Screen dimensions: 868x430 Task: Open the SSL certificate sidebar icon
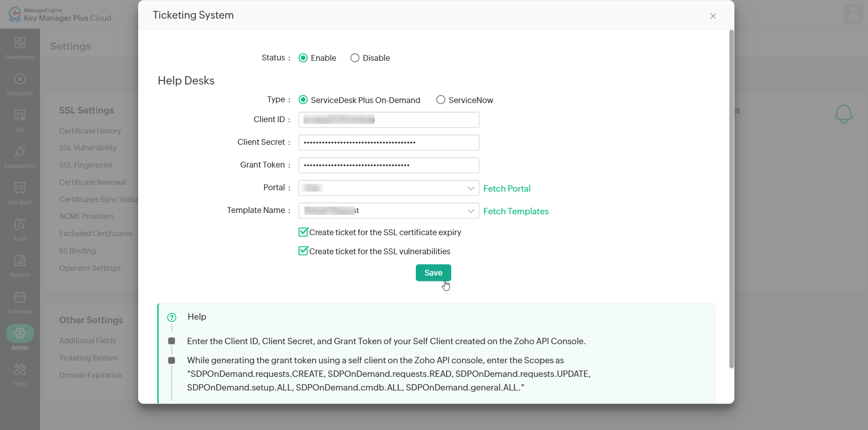coord(20,115)
